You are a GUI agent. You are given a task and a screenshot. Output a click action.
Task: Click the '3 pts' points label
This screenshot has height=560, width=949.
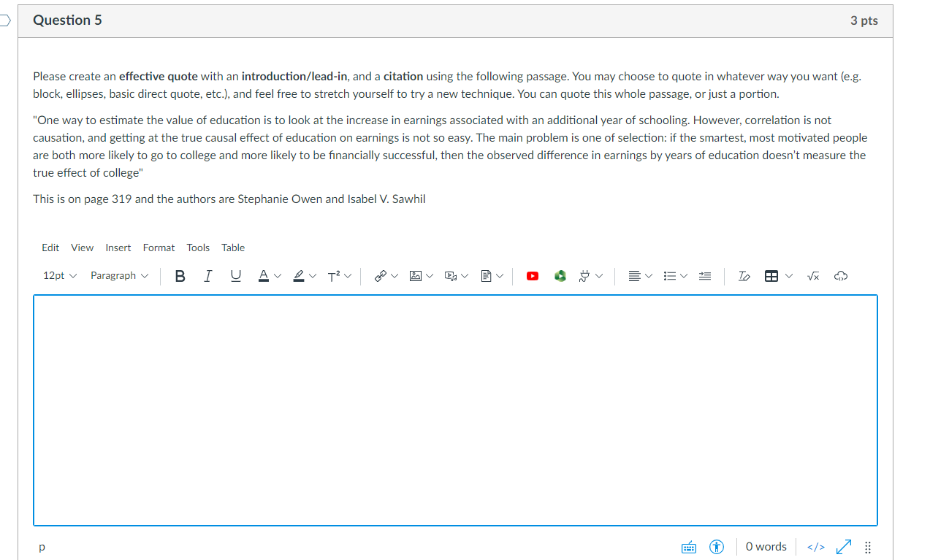864,21
